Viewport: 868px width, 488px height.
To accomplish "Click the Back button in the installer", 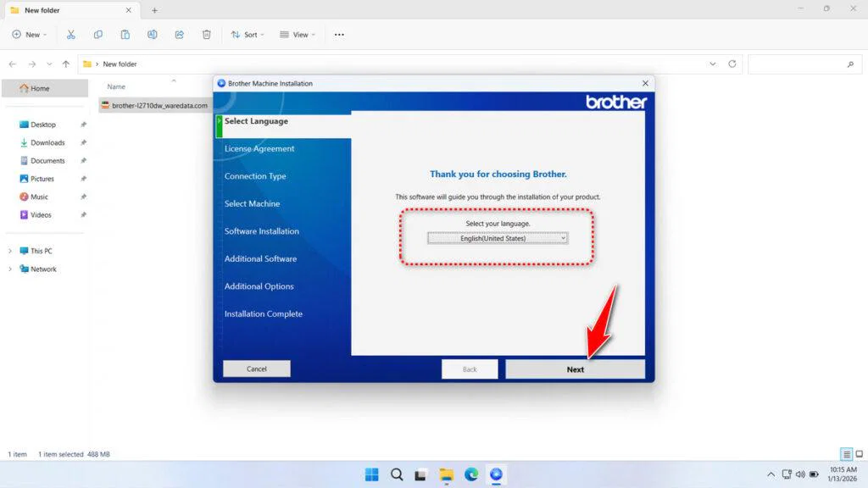I will pyautogui.click(x=470, y=369).
